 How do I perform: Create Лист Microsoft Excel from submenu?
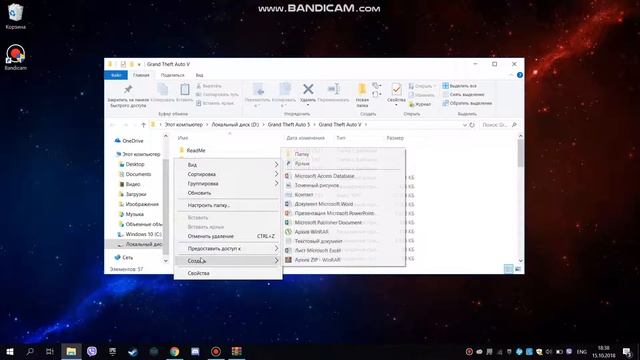tap(343, 250)
